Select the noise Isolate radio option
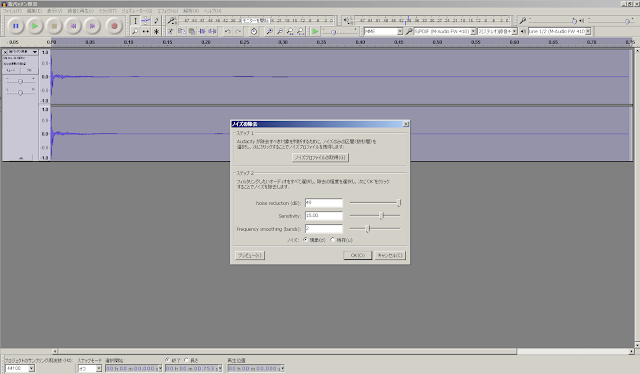 pyautogui.click(x=333, y=240)
